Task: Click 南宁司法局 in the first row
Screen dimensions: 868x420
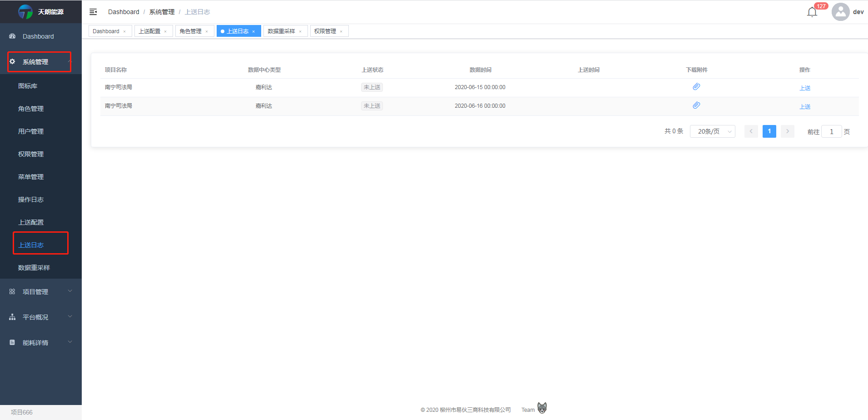Action: point(119,87)
